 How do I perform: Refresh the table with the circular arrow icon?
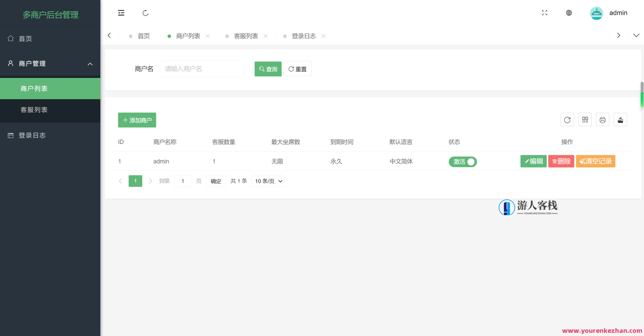tap(567, 120)
